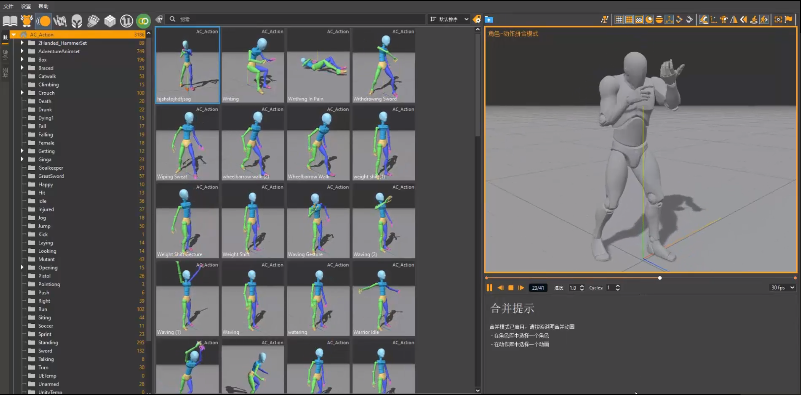Screen dimensions: 801x395
Task: Select the second vertical side tab beside tree
Action: click(x=5, y=54)
